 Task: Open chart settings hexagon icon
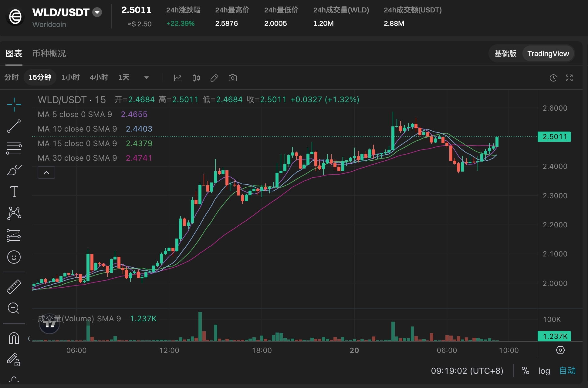point(560,350)
